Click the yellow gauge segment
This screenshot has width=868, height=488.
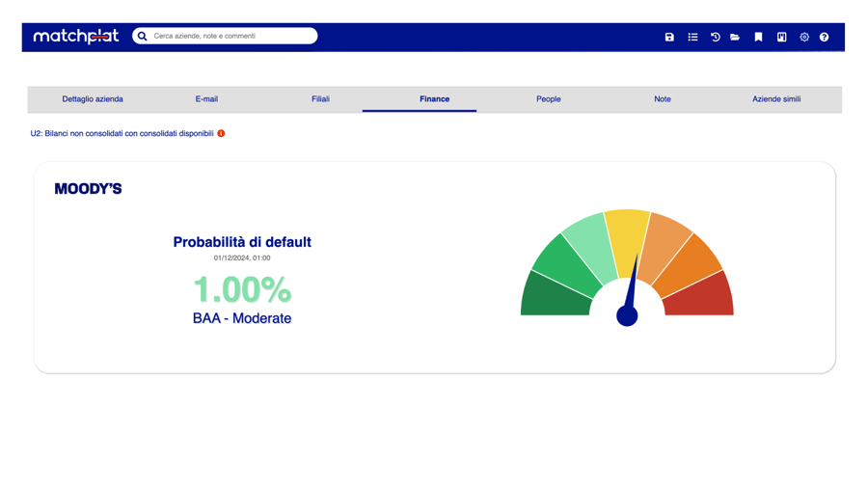click(627, 241)
